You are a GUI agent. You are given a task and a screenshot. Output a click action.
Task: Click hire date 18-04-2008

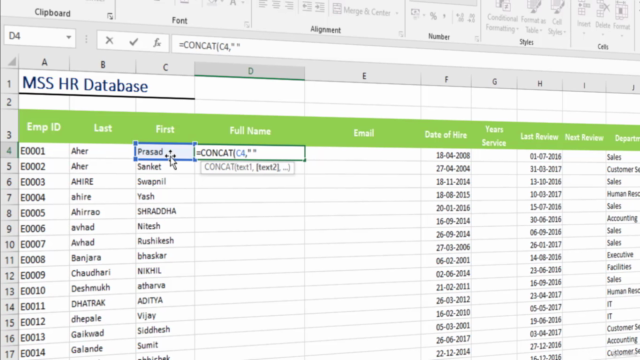click(x=446, y=156)
